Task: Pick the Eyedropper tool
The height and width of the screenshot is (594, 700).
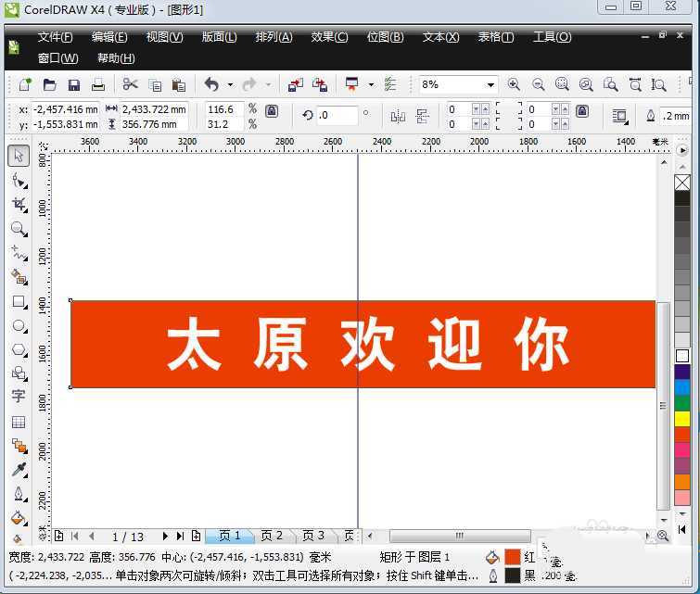Action: (x=19, y=470)
